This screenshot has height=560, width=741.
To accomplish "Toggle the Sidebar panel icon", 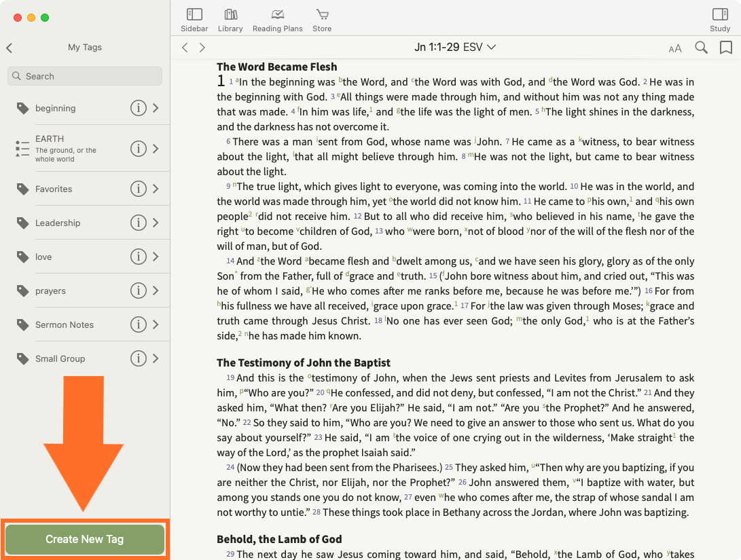I will pos(194,15).
